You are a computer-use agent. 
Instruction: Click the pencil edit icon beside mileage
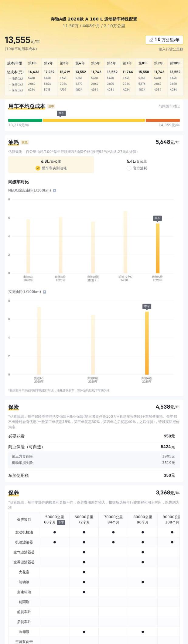pyautogui.click(x=151, y=40)
